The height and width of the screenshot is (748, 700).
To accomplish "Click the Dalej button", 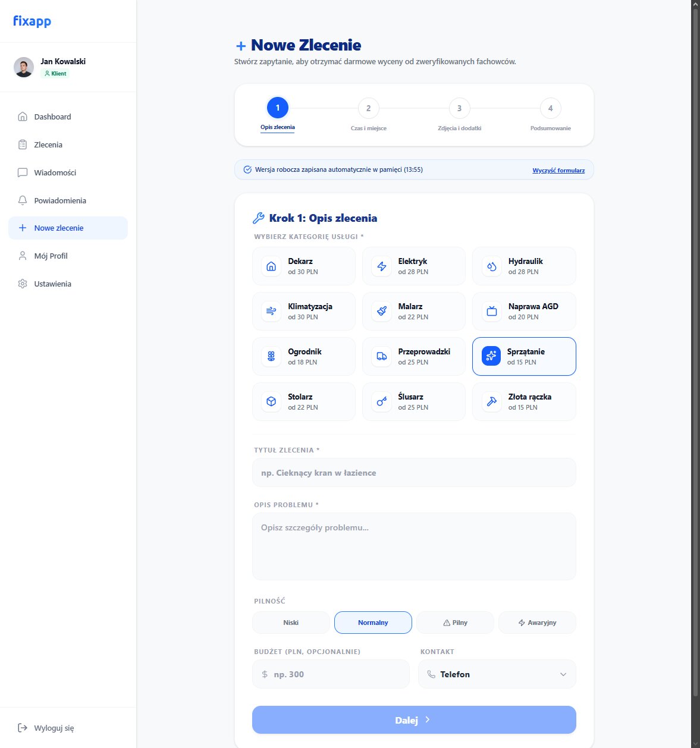I will coord(414,720).
